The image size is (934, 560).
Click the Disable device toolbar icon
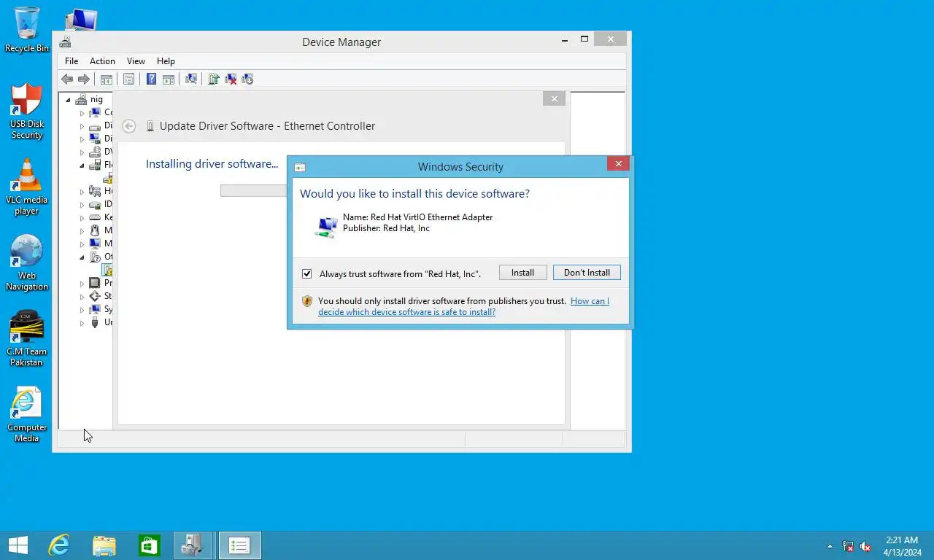click(247, 79)
